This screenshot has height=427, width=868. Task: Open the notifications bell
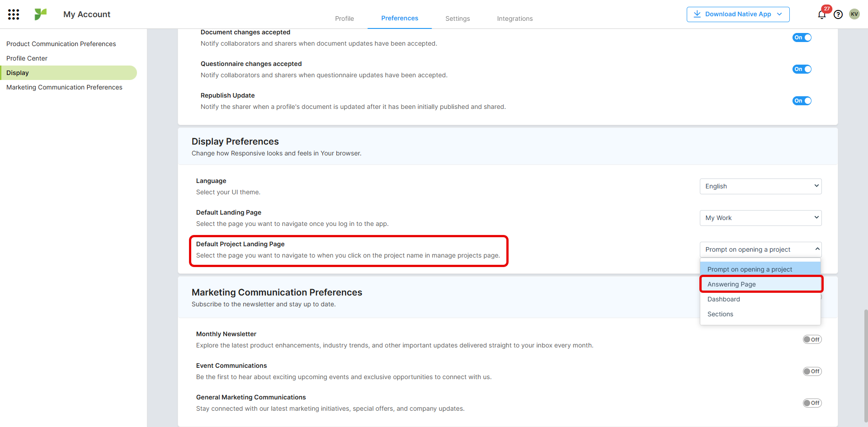(822, 14)
